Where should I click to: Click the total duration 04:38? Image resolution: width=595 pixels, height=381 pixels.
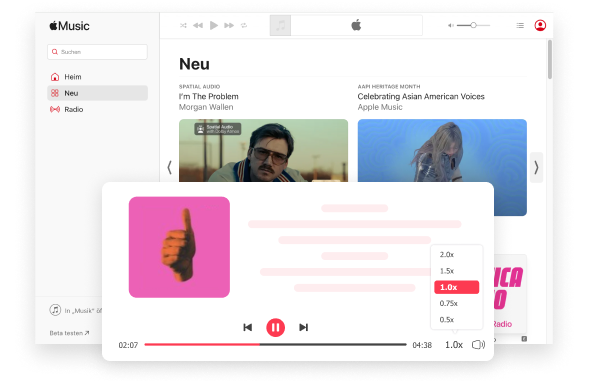tap(422, 345)
